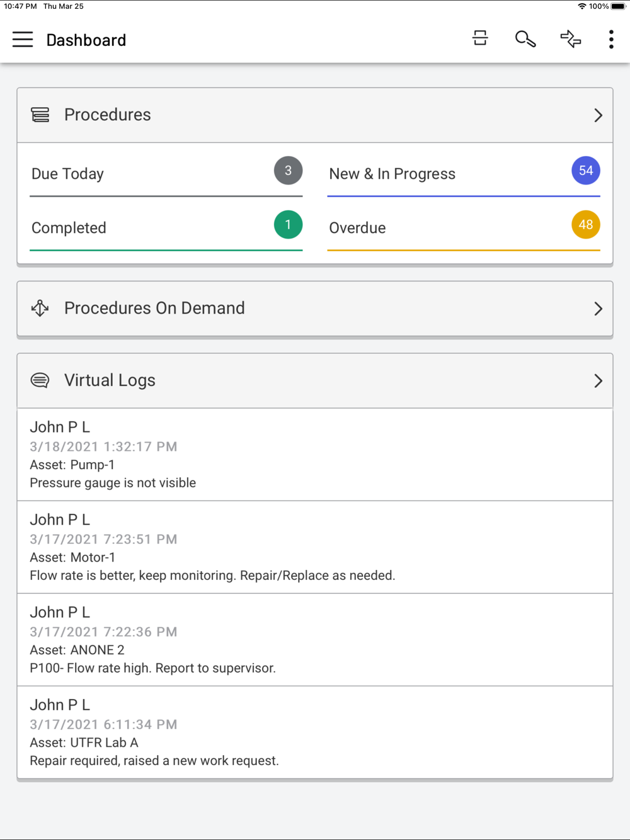
Task: Tap the Virtual Logs chat icon
Action: (40, 380)
